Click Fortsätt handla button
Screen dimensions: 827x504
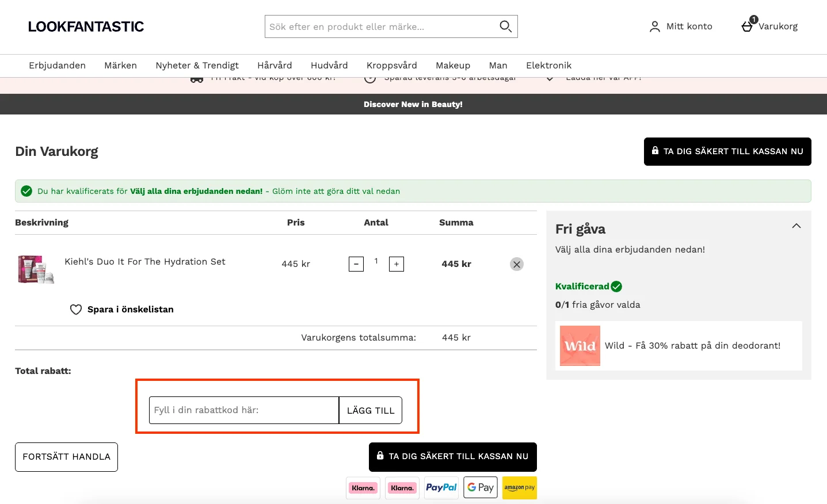click(66, 457)
